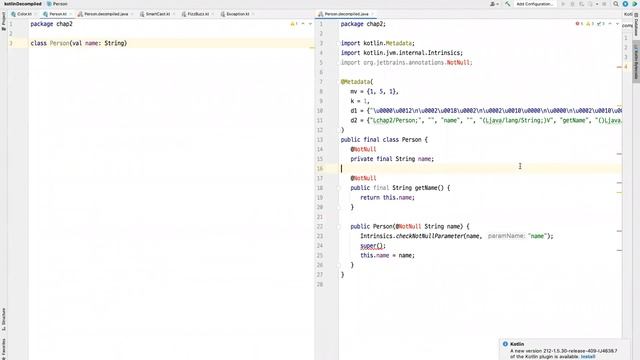The height and width of the screenshot is (360, 640).
Task: Go to previous highlighted problem in left editor
Action: tap(303, 24)
